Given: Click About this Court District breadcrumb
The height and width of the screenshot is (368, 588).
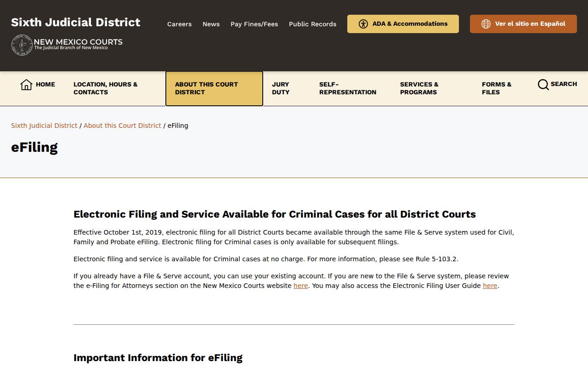Looking at the screenshot, I should (x=122, y=126).
